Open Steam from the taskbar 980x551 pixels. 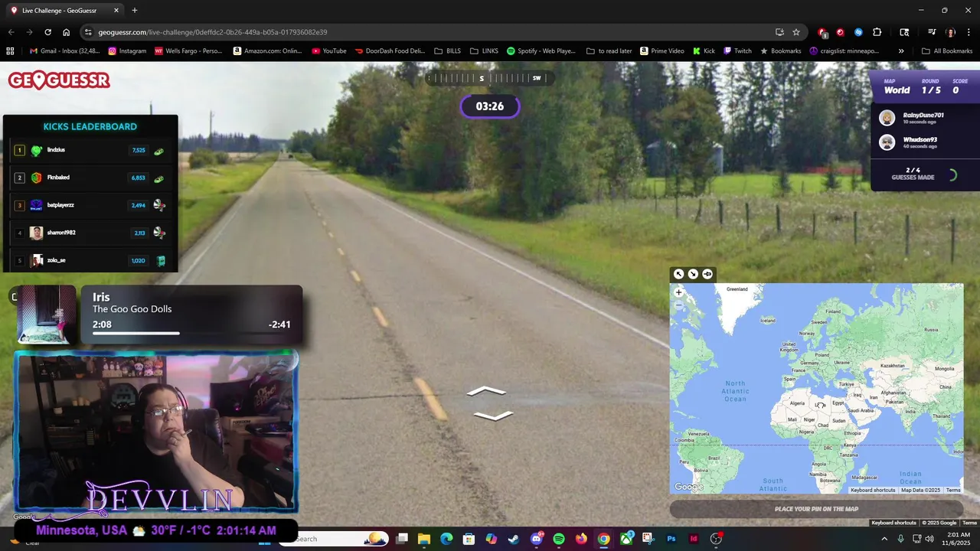514,539
